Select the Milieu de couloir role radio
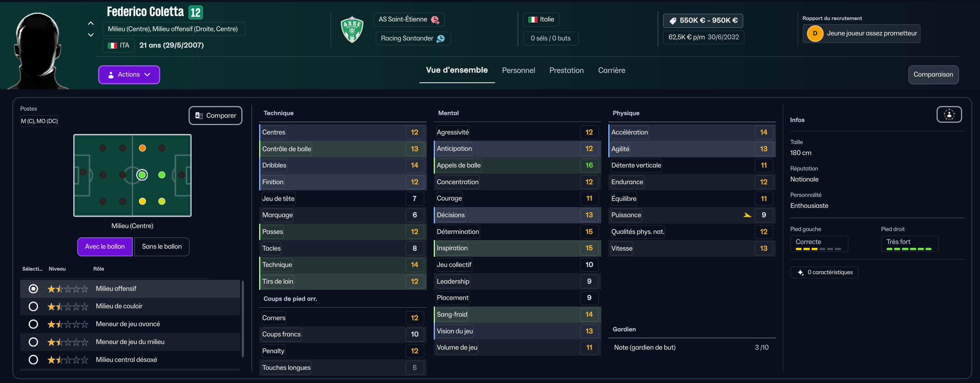Screen dimensions: 980x383 click(33, 306)
